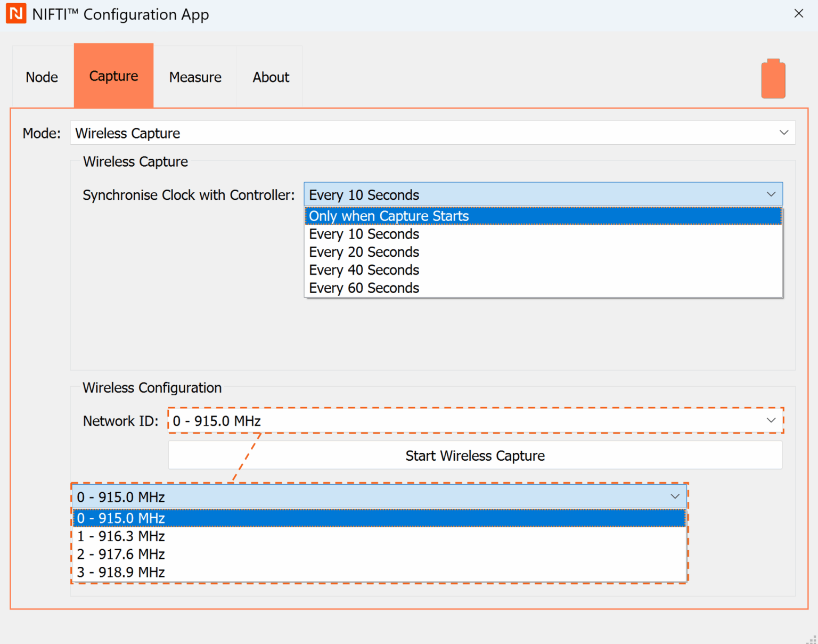This screenshot has width=818, height=644.
Task: Click the 'Mode:' label
Action: (42, 133)
